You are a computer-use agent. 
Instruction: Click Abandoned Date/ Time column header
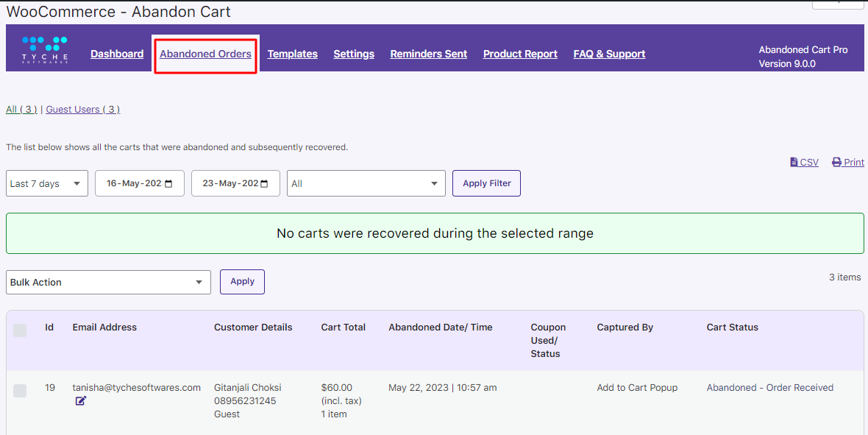[x=441, y=327]
